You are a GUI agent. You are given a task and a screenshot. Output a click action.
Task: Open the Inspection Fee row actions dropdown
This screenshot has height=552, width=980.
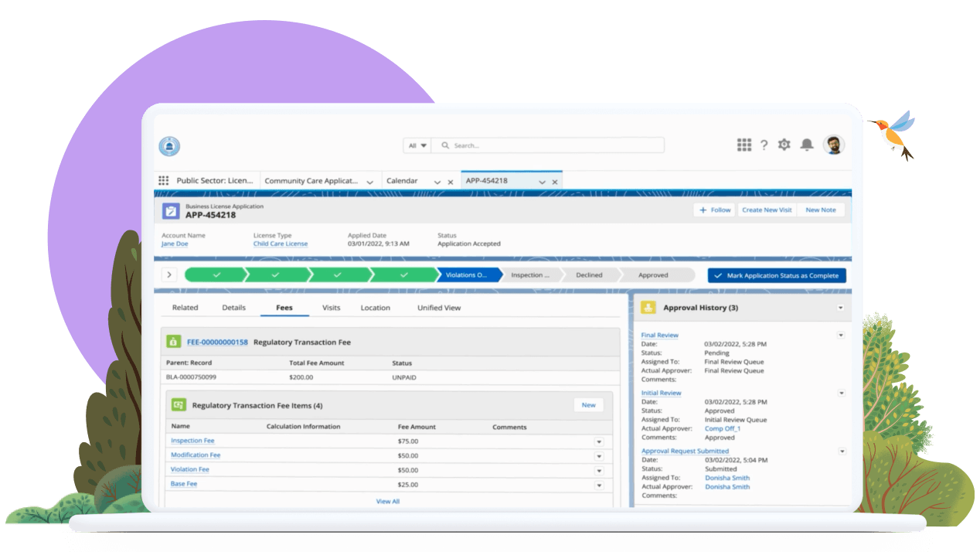(x=598, y=441)
